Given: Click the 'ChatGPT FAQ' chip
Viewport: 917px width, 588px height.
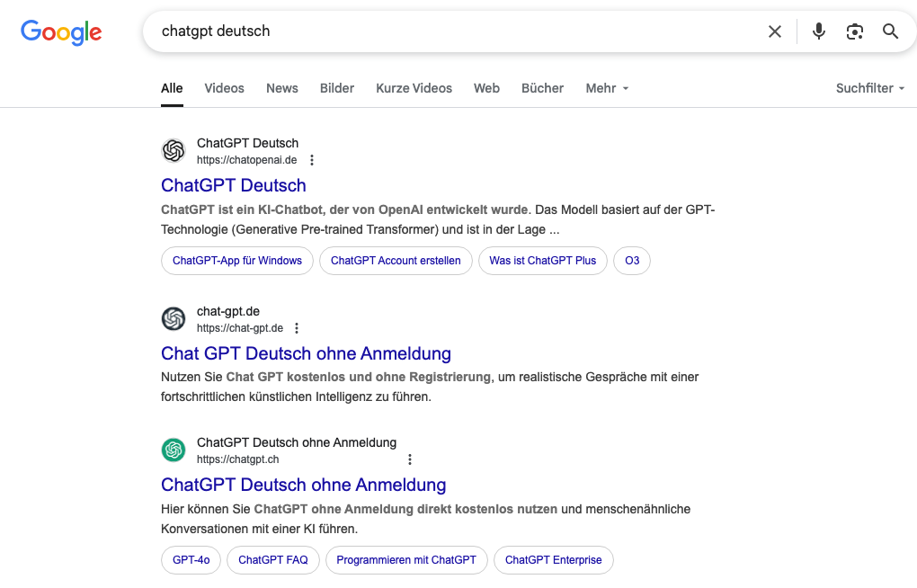Looking at the screenshot, I should point(273,560).
